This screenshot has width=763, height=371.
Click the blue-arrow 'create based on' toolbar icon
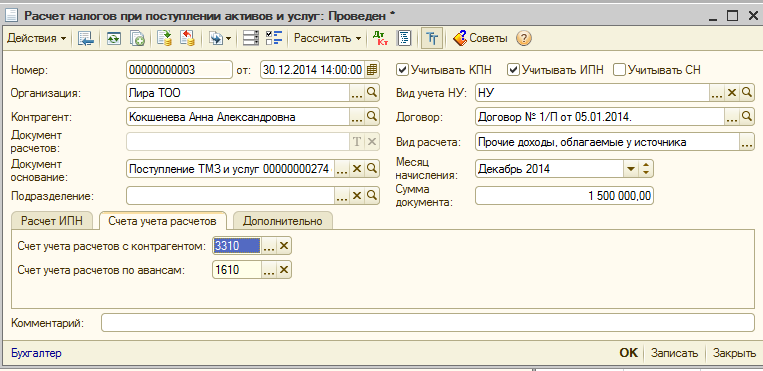tap(215, 38)
